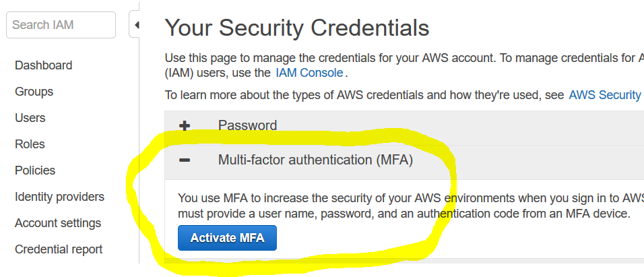
Task: Open Account settings
Action: click(58, 223)
